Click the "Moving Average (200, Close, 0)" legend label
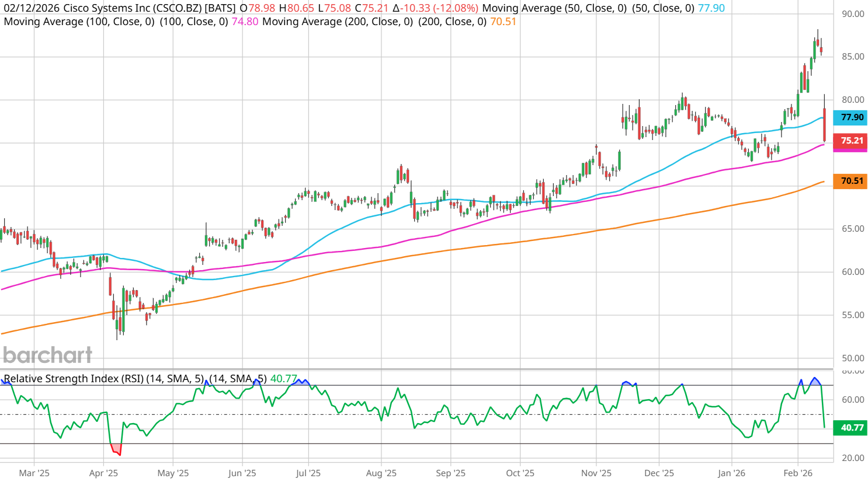Screen dimensions: 868x482 pyautogui.click(x=338, y=22)
